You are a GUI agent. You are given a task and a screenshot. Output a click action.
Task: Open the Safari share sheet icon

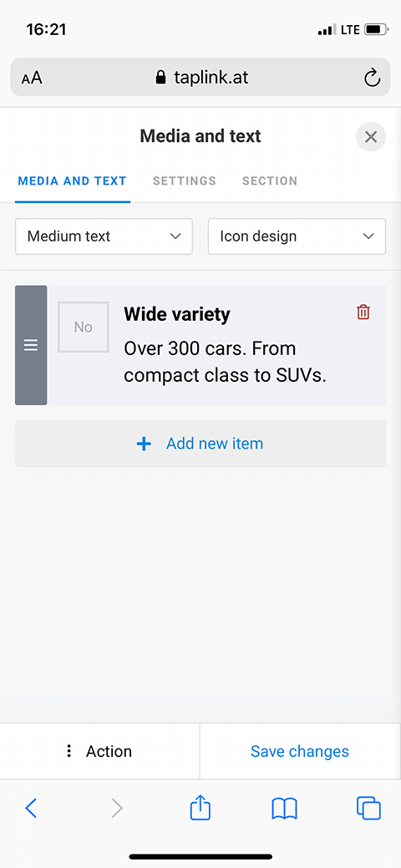[200, 807]
